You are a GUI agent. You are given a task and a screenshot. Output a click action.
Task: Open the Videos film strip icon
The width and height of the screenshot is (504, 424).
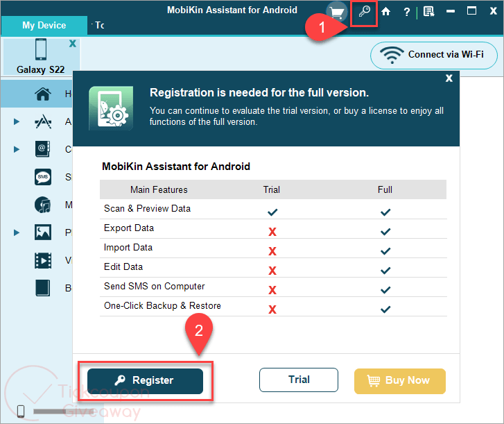point(43,260)
